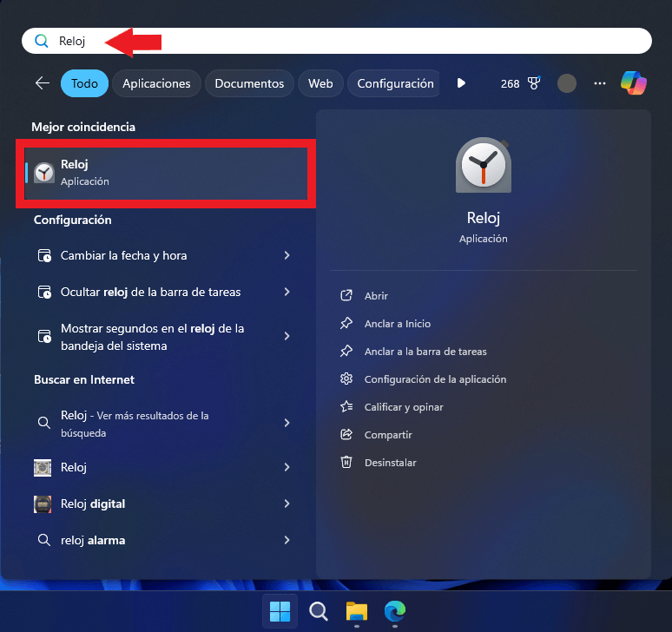Select Calificar y opinar
This screenshot has height=632, width=672.
pyautogui.click(x=404, y=407)
